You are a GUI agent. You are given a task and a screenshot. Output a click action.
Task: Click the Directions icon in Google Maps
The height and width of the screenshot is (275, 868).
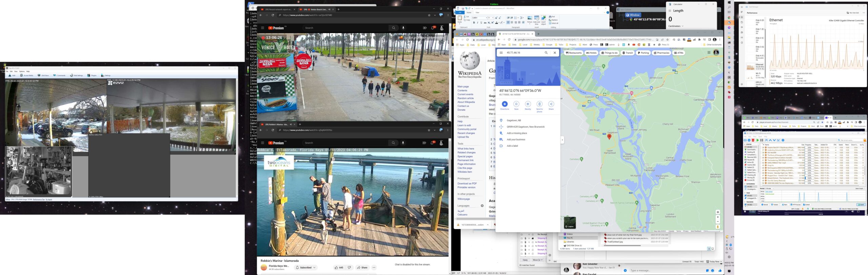[x=505, y=104]
